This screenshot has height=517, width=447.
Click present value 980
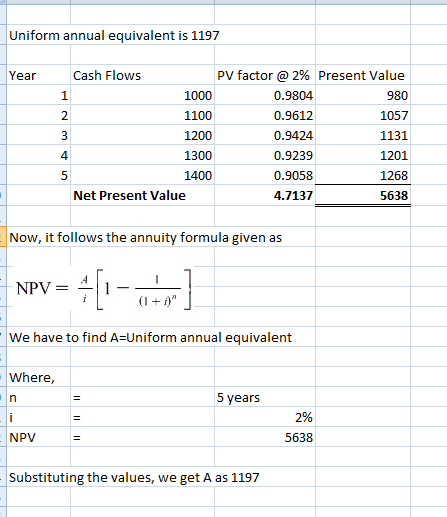pyautogui.click(x=397, y=96)
